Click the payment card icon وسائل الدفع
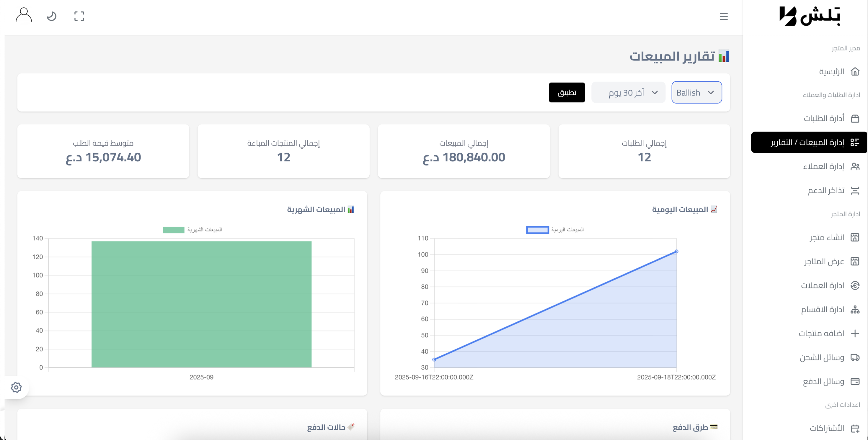Viewport: 868px width, 440px height. pos(855,381)
